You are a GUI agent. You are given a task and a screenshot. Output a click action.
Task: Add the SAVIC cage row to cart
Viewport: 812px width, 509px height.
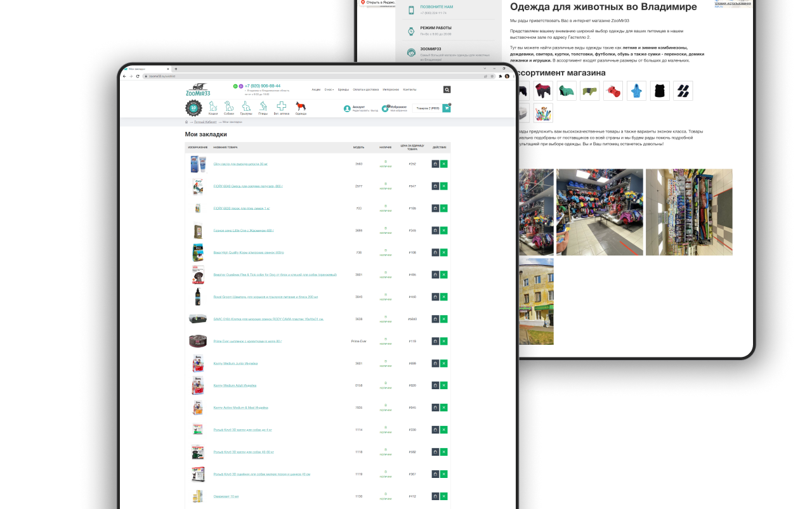click(435, 319)
